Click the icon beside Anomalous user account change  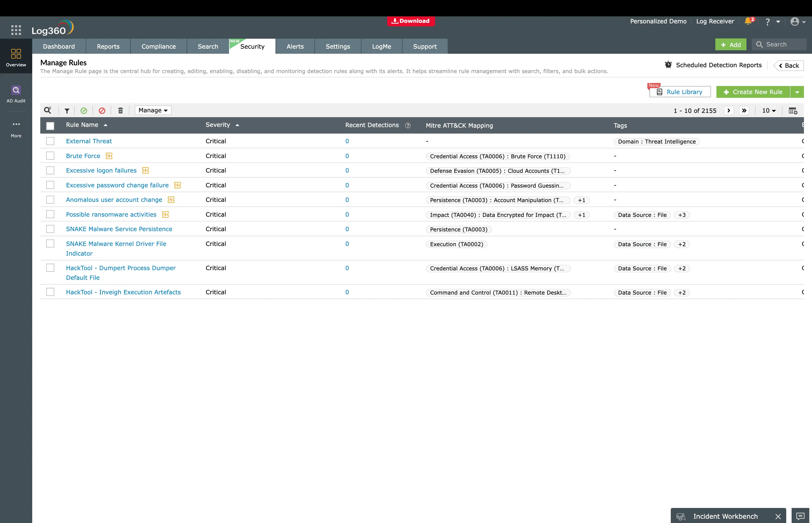click(x=171, y=200)
